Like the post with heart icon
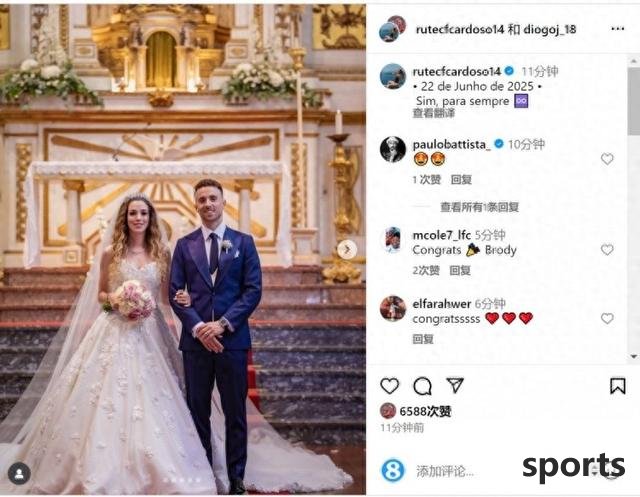The height and width of the screenshot is (497, 640). pos(389,386)
